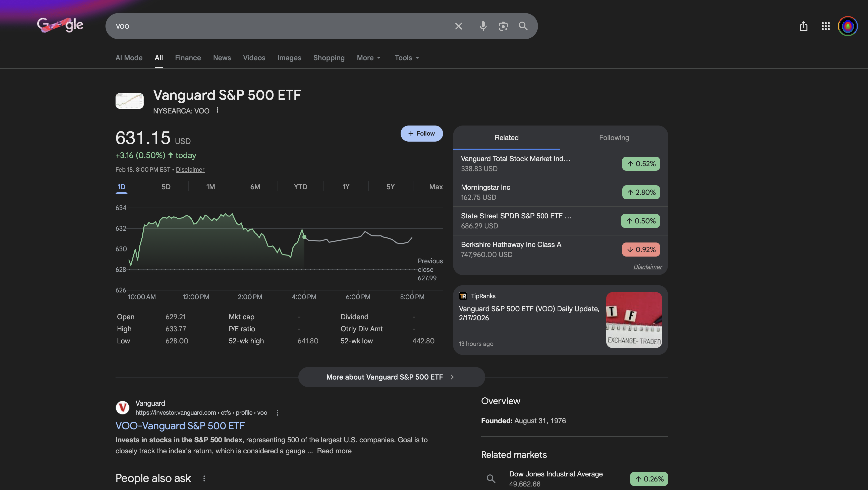
Task: Follow the Vanguard S&P 500 ETF
Action: pyautogui.click(x=421, y=133)
